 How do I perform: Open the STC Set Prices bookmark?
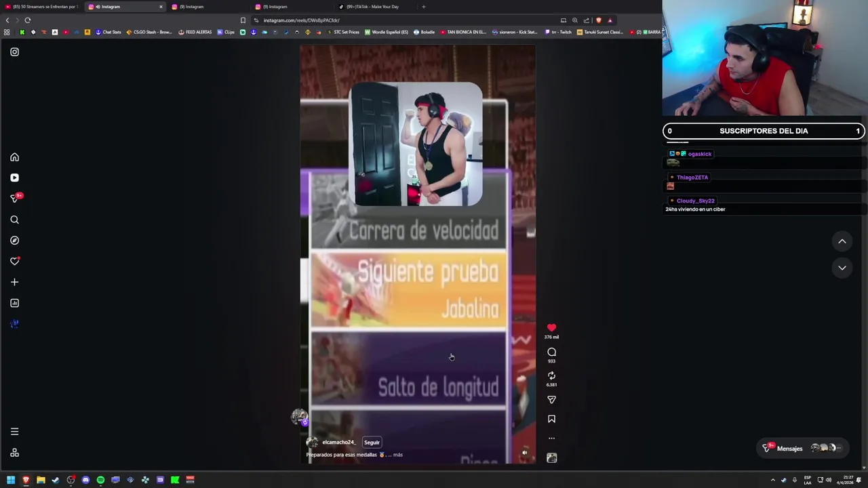pyautogui.click(x=343, y=32)
